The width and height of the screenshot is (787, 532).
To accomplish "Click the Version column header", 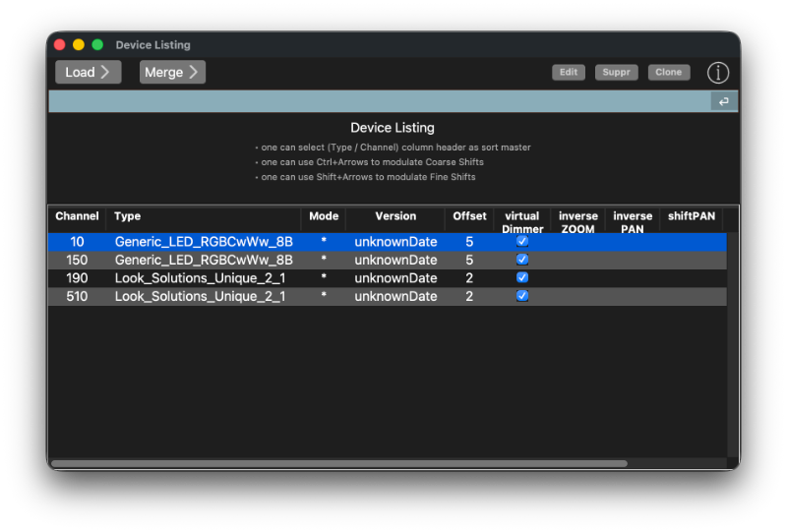I will coord(395,216).
